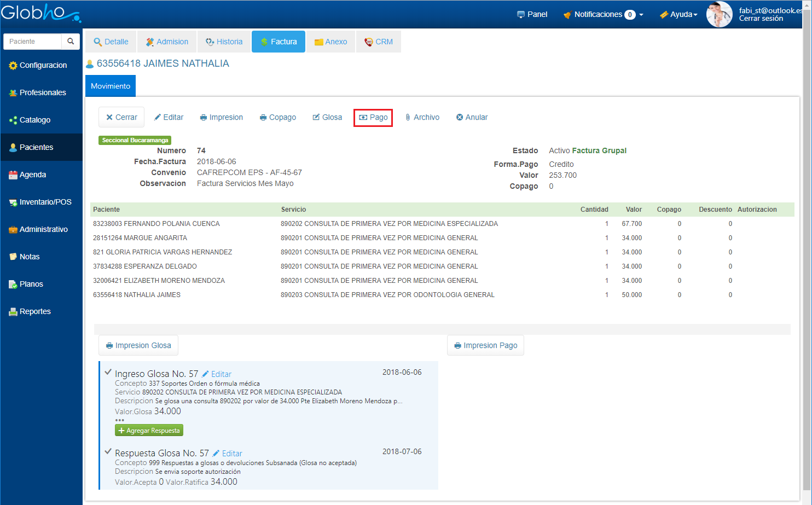Switch to the Admision tab
This screenshot has height=505, width=812.
click(167, 42)
